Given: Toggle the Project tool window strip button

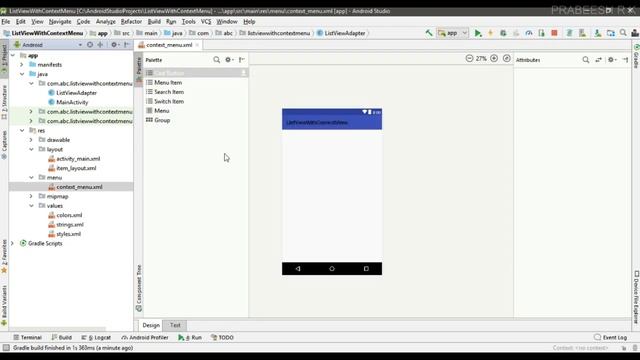Looking at the screenshot, I should coord(4,58).
